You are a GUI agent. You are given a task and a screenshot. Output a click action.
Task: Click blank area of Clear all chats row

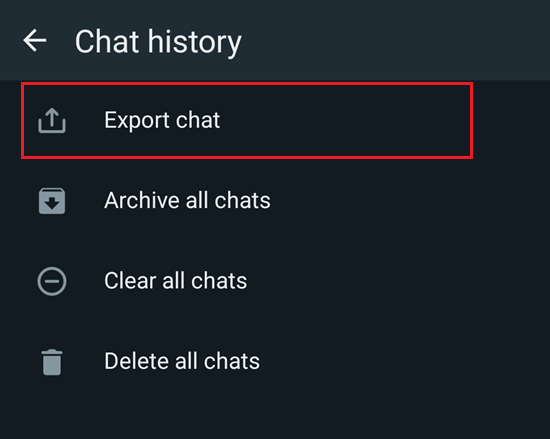[x=403, y=281]
